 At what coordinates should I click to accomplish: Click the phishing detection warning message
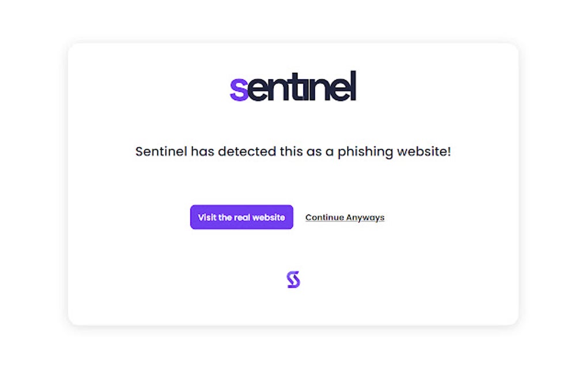coord(293,151)
